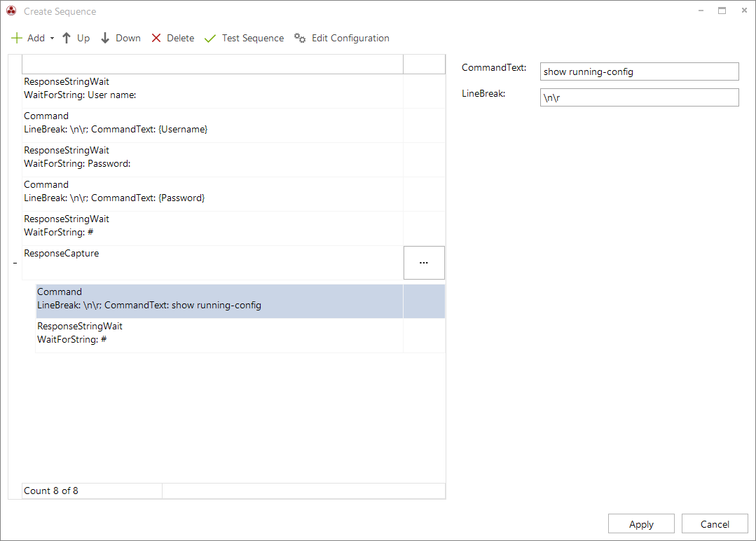Maximize the Create Sequence window

[722, 11]
